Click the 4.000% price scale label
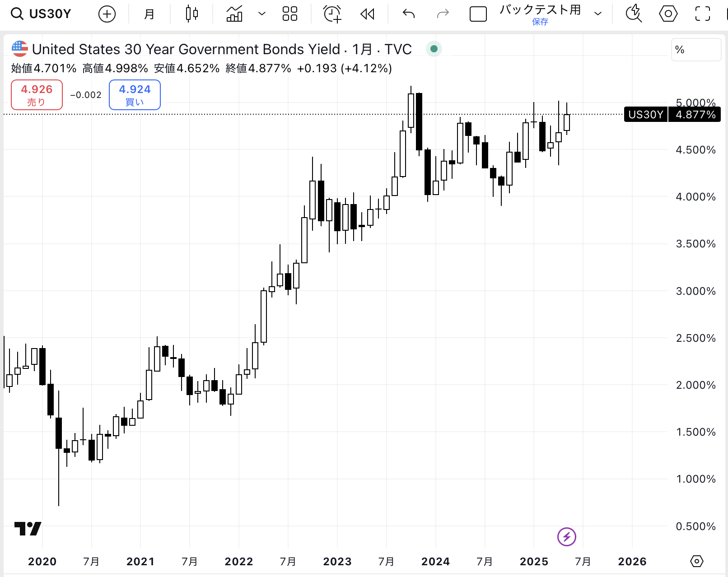 (695, 197)
